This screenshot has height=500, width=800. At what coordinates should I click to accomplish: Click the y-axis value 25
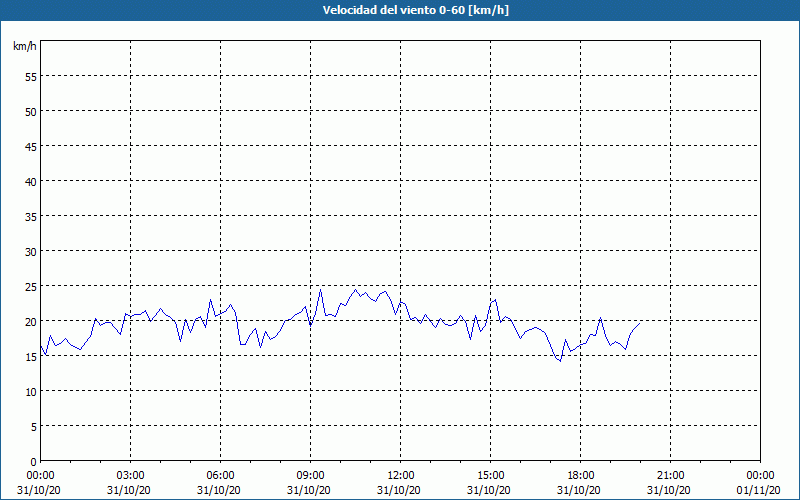[x=31, y=287]
